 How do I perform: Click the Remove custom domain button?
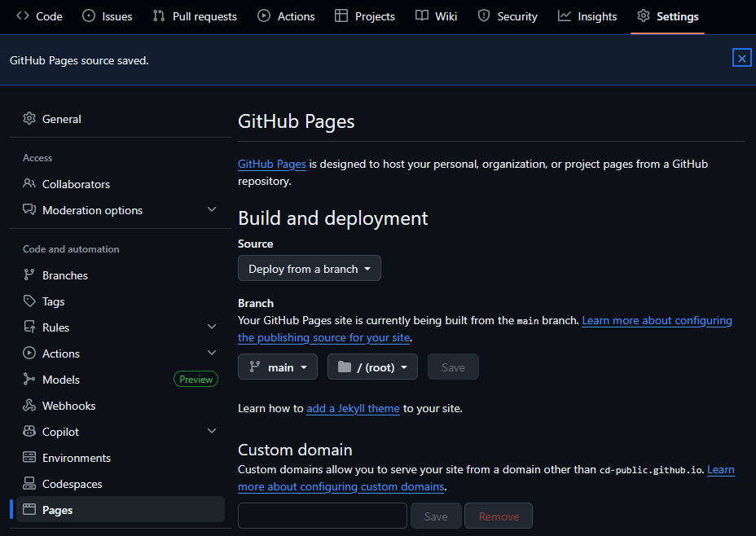click(x=499, y=516)
